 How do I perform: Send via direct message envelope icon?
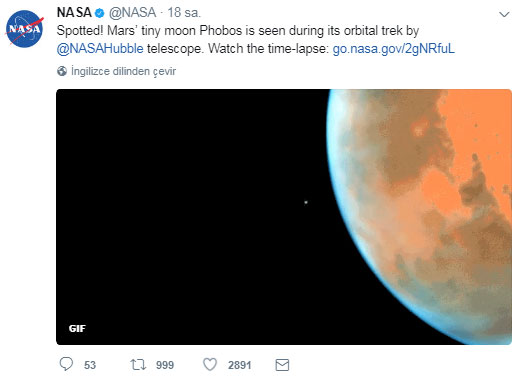[282, 365]
